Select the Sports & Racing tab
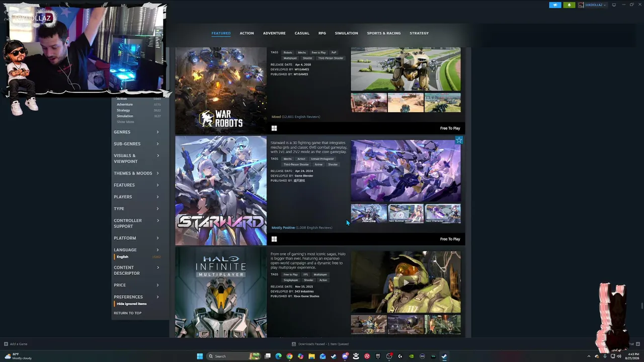This screenshot has height=362, width=644. (x=384, y=33)
